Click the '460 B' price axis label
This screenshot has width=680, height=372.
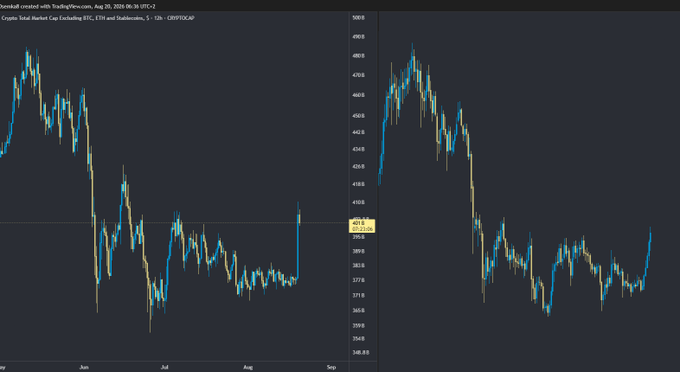pyautogui.click(x=358, y=95)
